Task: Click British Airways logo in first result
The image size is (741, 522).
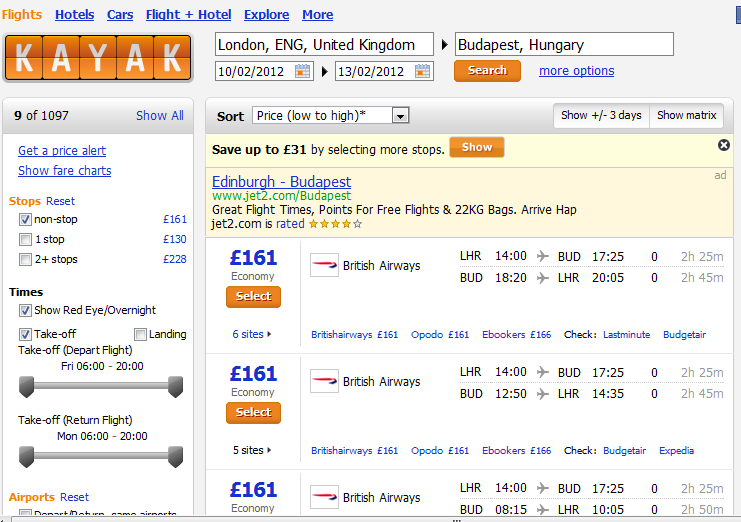Action: coord(324,265)
